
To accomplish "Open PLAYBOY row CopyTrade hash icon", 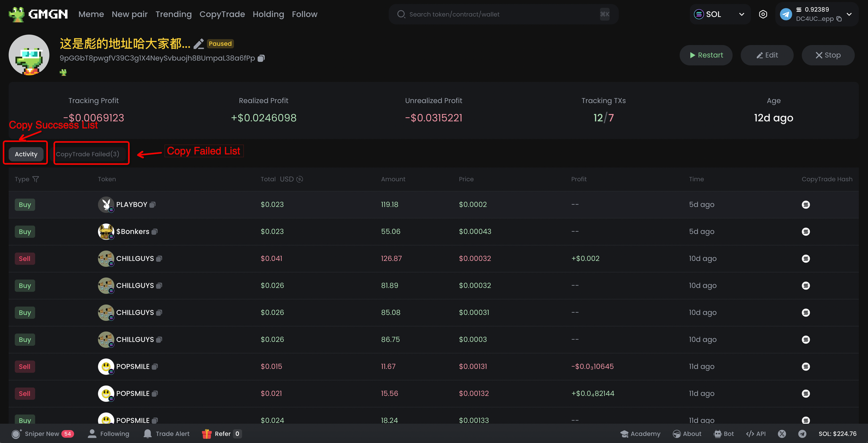I will tap(806, 205).
